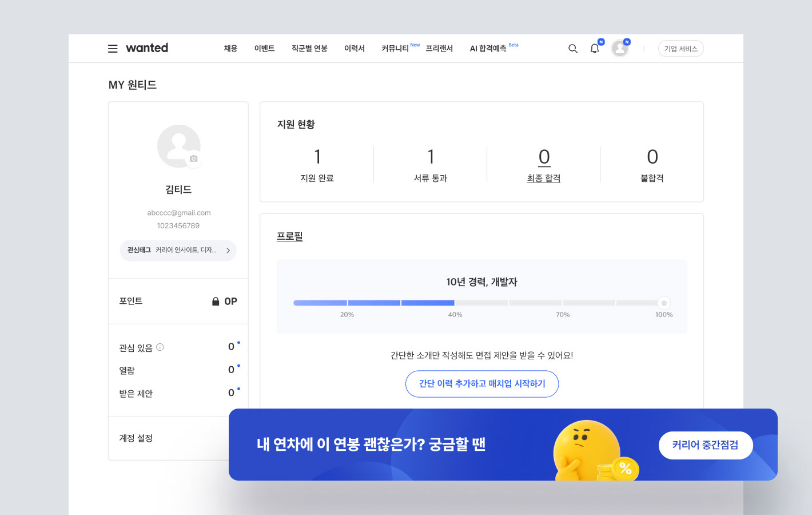The image size is (812, 515).
Task: Expand the 관심태그 chevron
Action: click(228, 251)
